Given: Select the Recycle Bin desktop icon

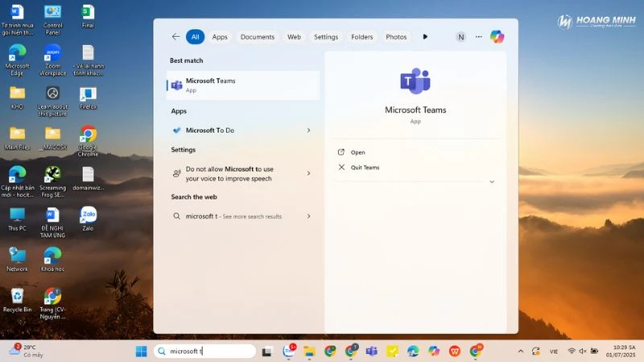Looking at the screenshot, I should tap(17, 300).
